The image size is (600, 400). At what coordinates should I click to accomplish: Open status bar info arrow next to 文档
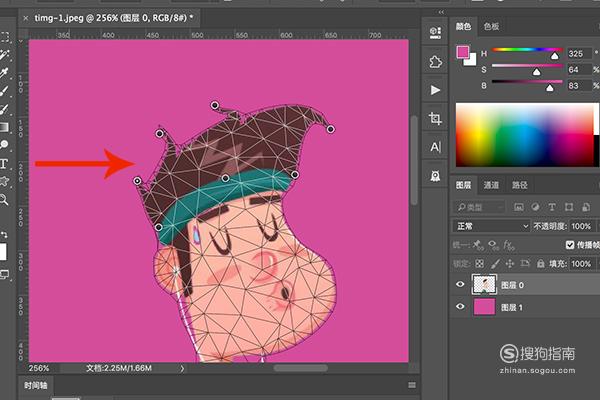(x=182, y=368)
